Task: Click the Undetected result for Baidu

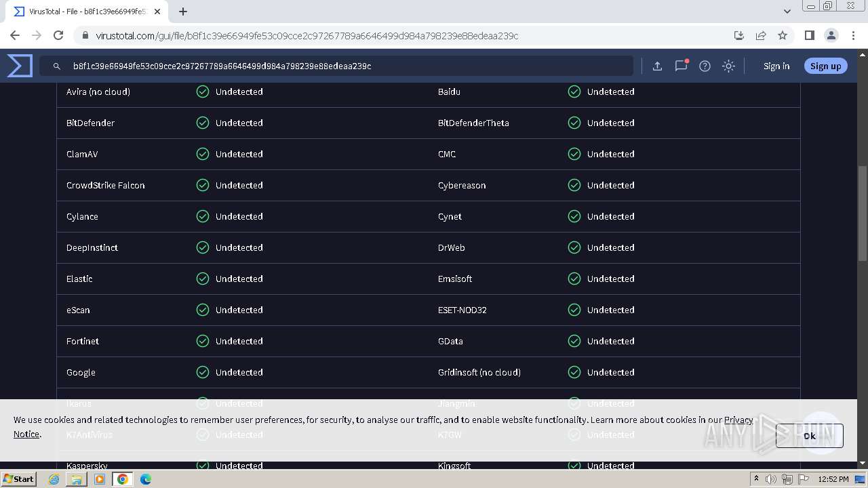Action: click(611, 91)
